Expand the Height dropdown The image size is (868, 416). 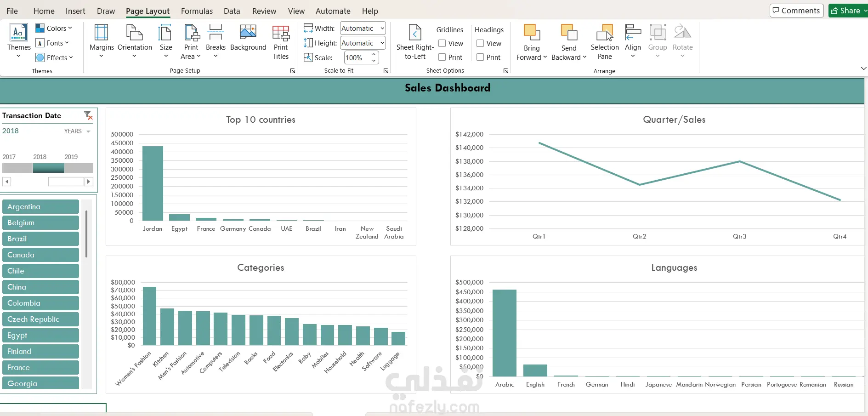point(382,43)
